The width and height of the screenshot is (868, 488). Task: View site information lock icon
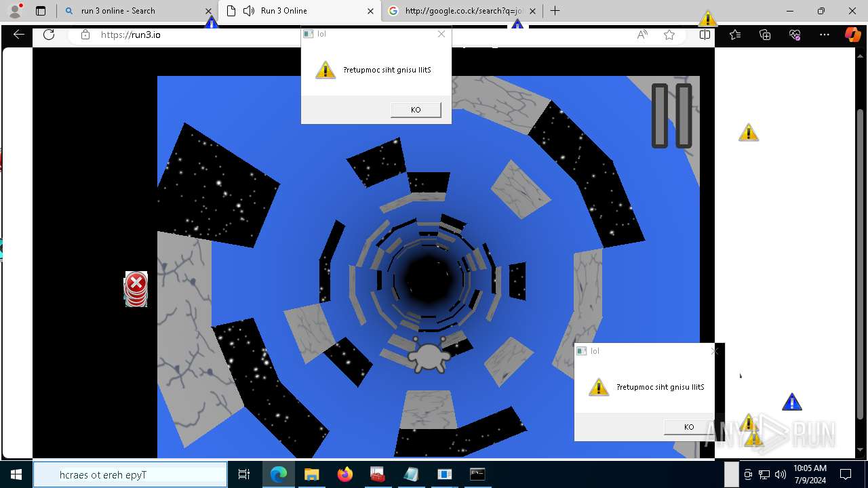(85, 35)
